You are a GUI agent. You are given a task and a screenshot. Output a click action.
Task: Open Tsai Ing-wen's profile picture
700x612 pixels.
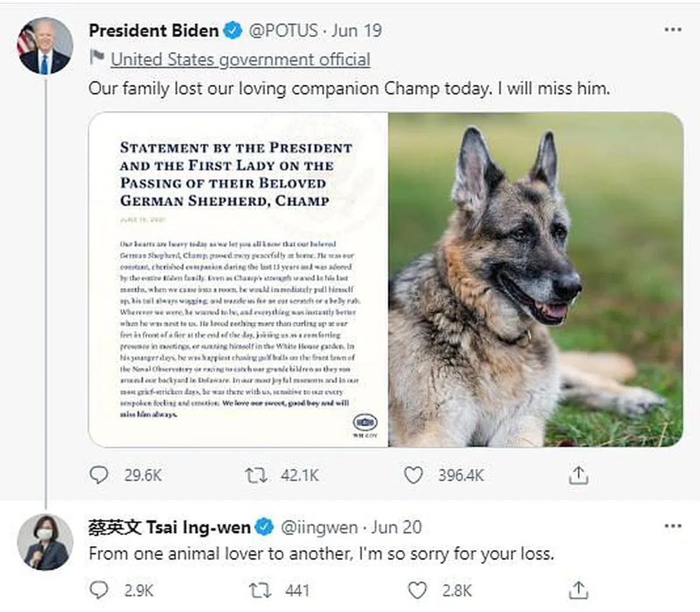(45, 542)
